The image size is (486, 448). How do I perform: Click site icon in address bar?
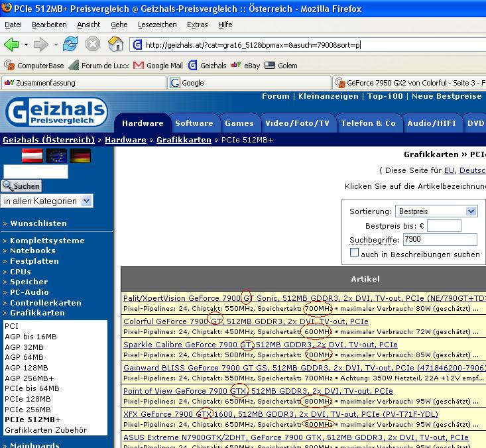pos(137,45)
